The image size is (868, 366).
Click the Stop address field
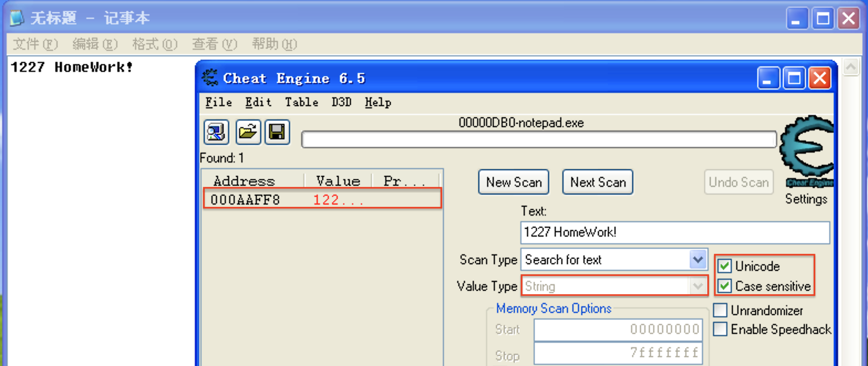click(x=618, y=353)
